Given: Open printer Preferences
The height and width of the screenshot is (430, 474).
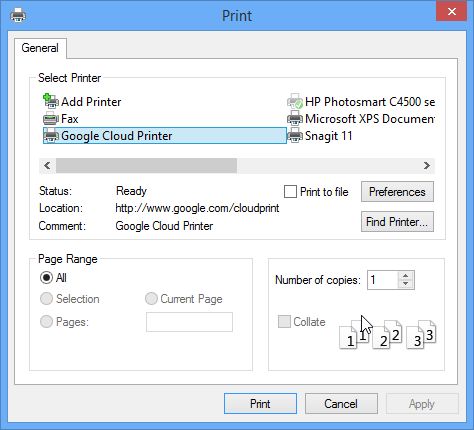Looking at the screenshot, I should (397, 192).
